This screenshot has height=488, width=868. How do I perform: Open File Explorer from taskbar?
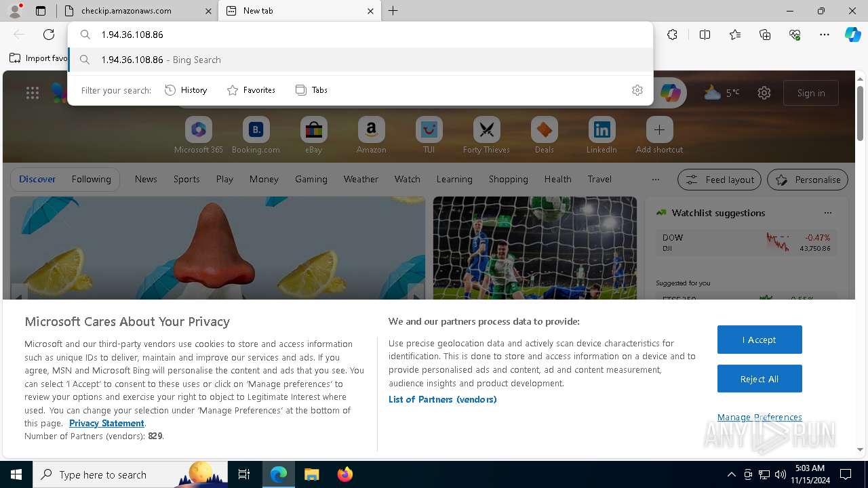click(311, 474)
